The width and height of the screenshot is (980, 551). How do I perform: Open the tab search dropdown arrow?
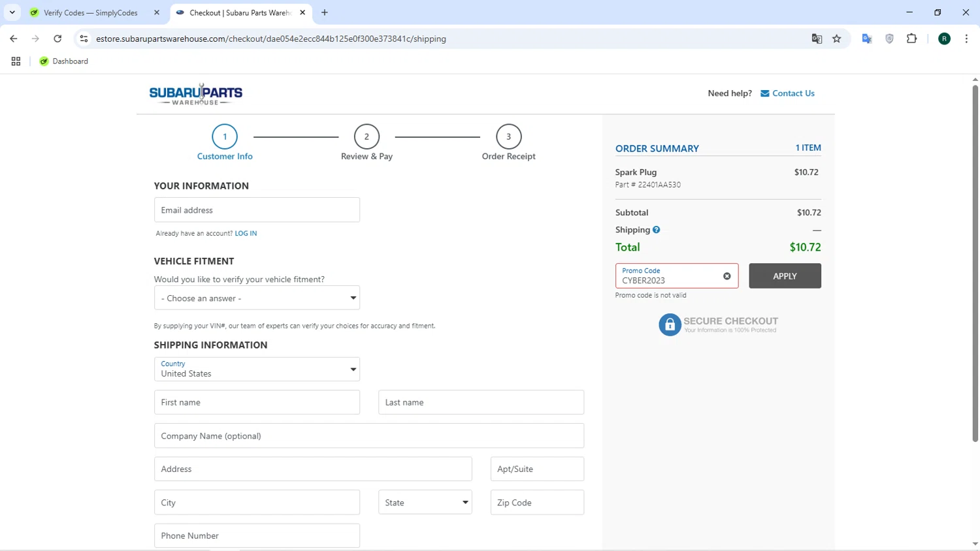[x=12, y=12]
